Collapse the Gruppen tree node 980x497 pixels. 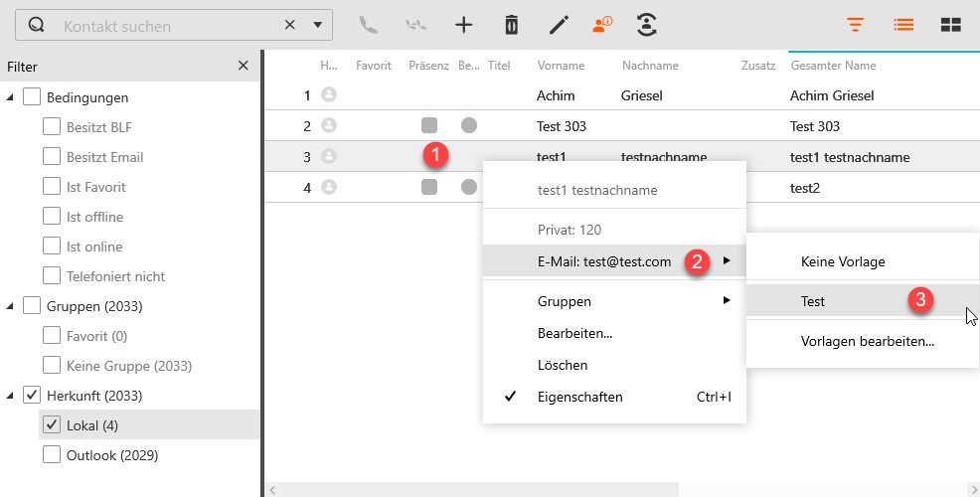(x=10, y=306)
